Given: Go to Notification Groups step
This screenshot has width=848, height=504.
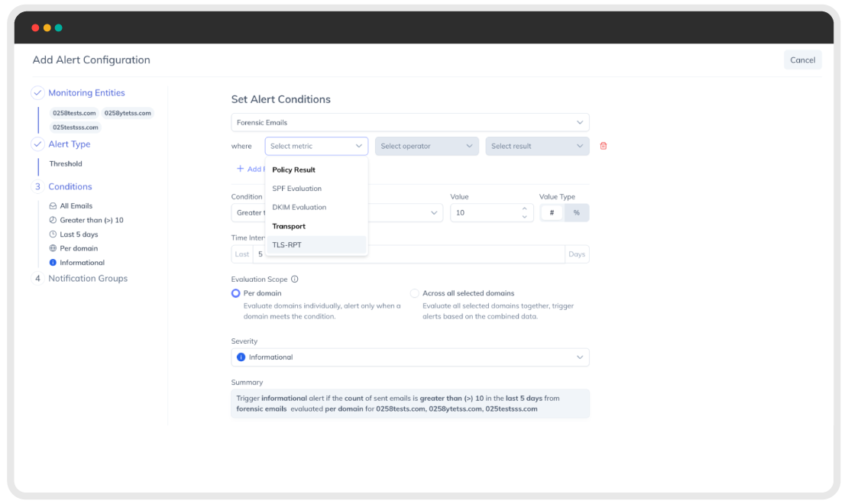Looking at the screenshot, I should click(88, 279).
